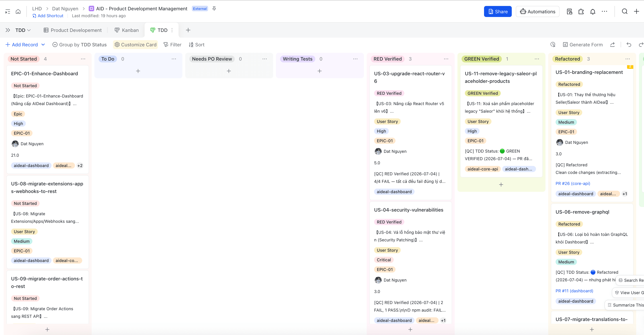Pin the document with the pin icon
Viewport: 644px width, 335px height.
click(214, 8)
